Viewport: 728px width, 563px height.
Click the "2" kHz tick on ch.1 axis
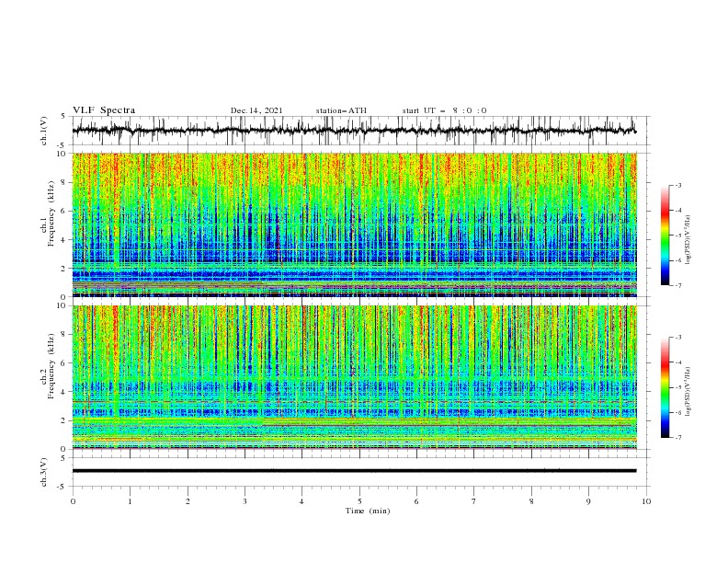[65, 268]
